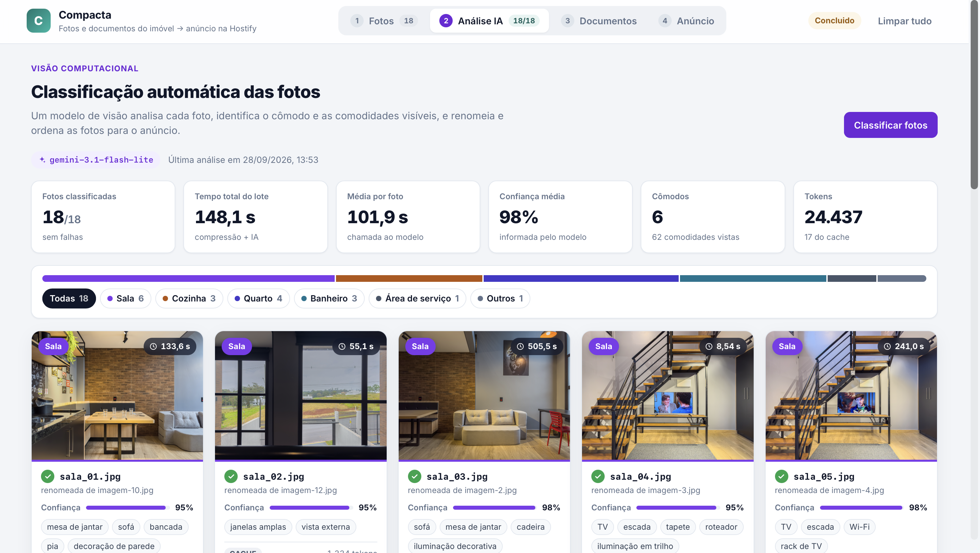Select the Todas 18 filter chip

(69, 298)
